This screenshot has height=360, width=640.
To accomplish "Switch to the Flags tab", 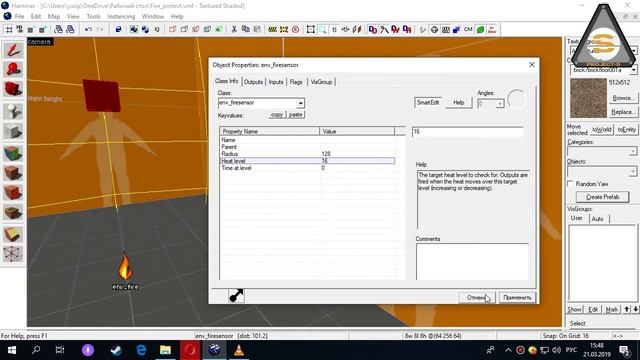I will tap(296, 82).
